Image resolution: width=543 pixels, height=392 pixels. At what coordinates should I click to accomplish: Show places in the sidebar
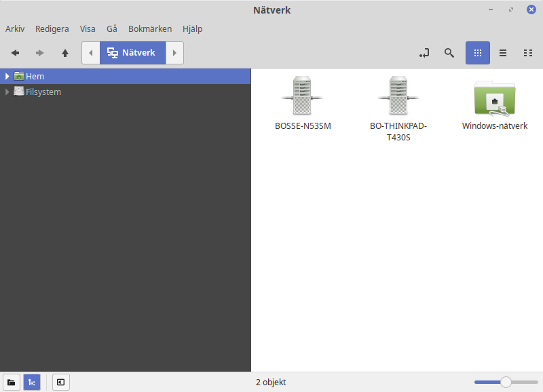click(x=12, y=383)
